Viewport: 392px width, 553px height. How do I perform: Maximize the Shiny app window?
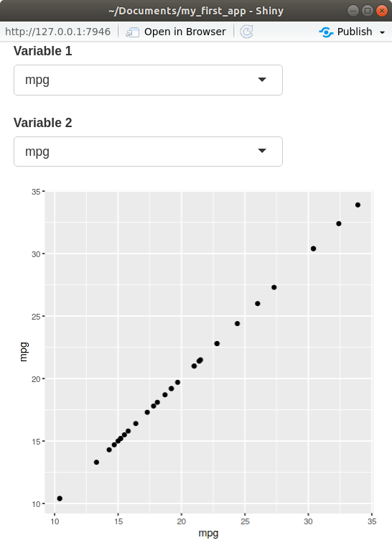[x=368, y=11]
